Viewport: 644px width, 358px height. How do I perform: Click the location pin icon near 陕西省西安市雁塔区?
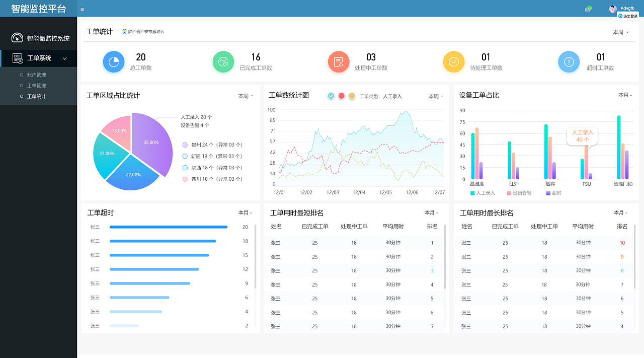tap(124, 31)
